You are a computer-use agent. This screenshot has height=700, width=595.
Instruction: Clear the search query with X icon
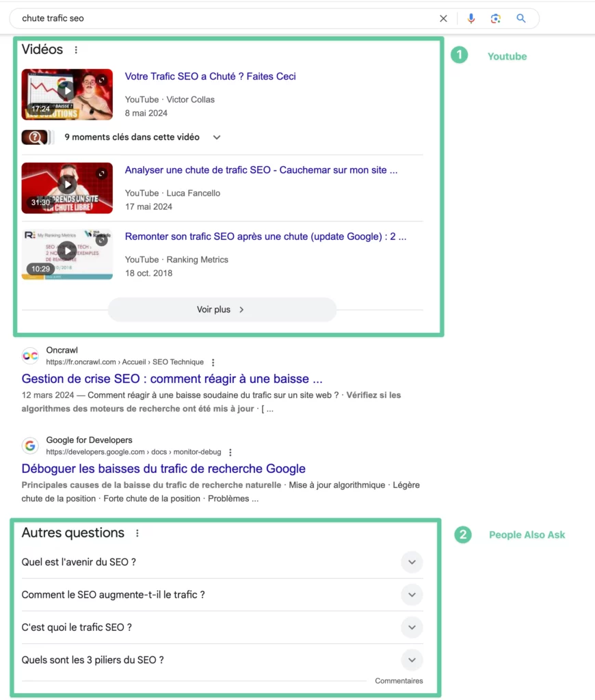pos(443,18)
